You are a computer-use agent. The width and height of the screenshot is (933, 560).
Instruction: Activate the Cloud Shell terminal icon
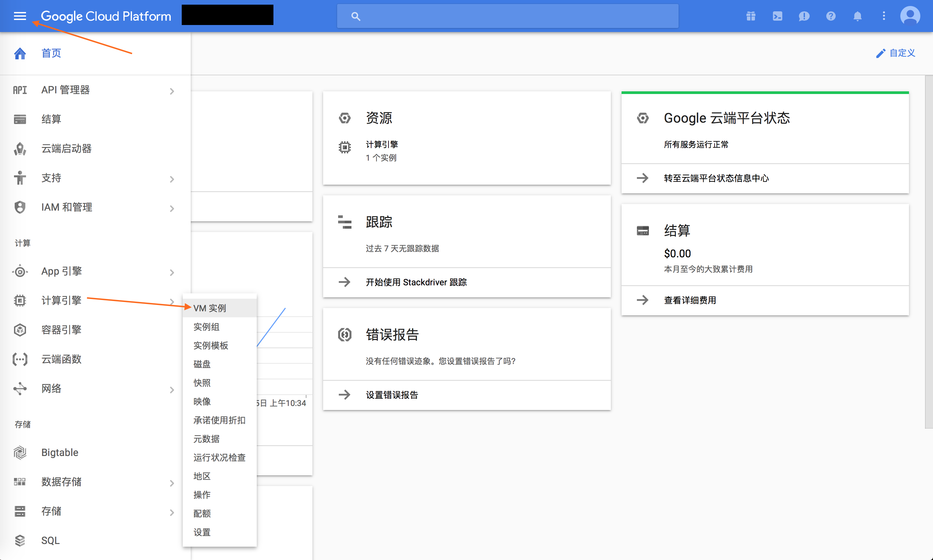pyautogui.click(x=778, y=16)
